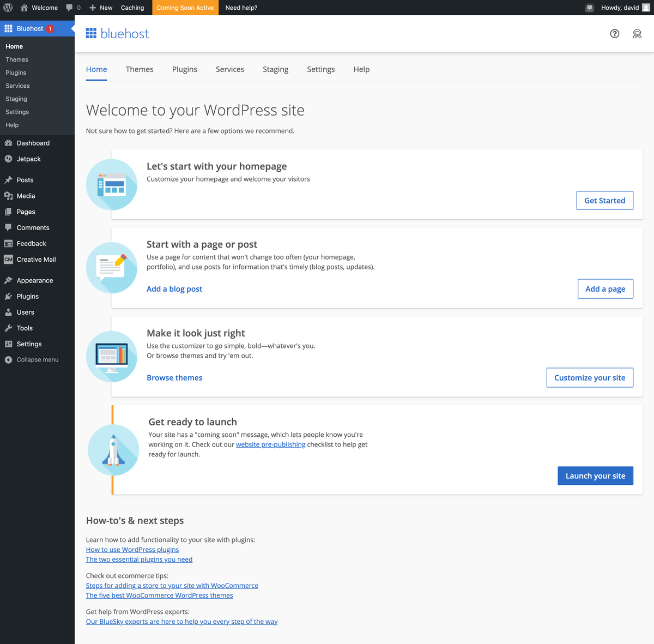Open Settings in the Bluehost submenu
The height and width of the screenshot is (644, 654).
click(17, 112)
